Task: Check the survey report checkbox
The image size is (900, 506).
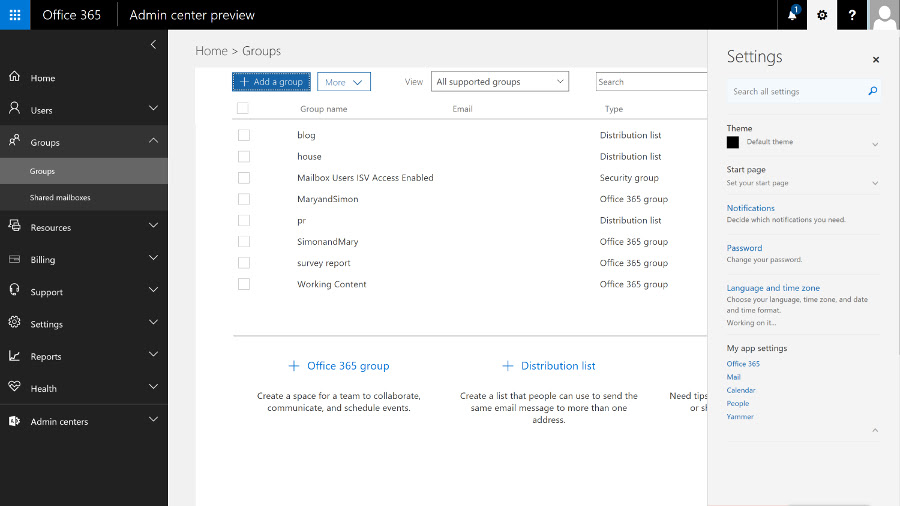Action: [244, 263]
